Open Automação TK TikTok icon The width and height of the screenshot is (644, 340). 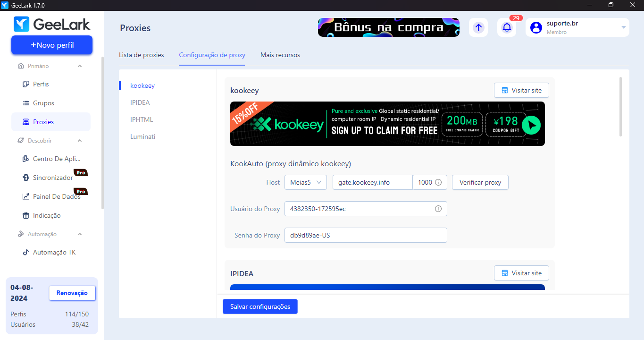tap(26, 252)
